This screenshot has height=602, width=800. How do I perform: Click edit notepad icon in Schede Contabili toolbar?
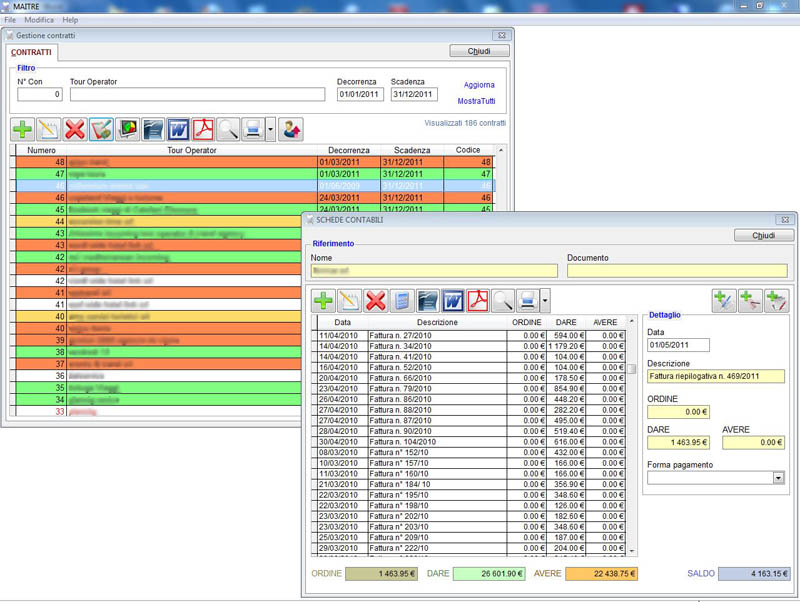point(349,300)
